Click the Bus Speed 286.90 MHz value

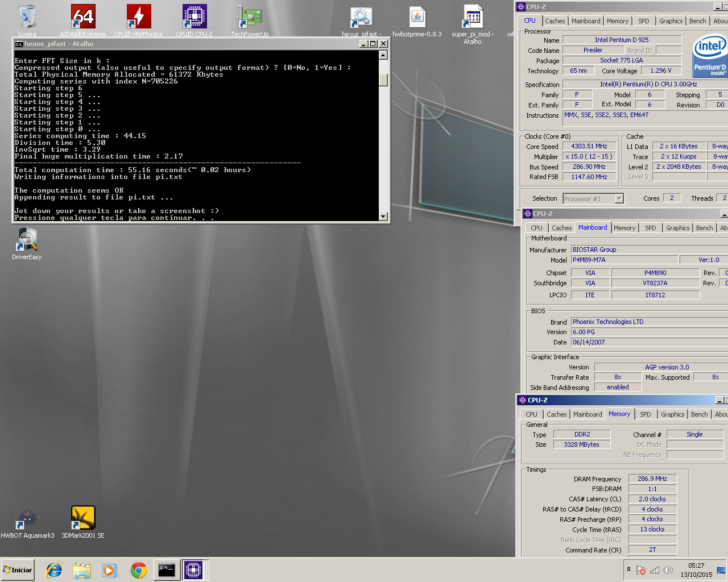click(589, 167)
